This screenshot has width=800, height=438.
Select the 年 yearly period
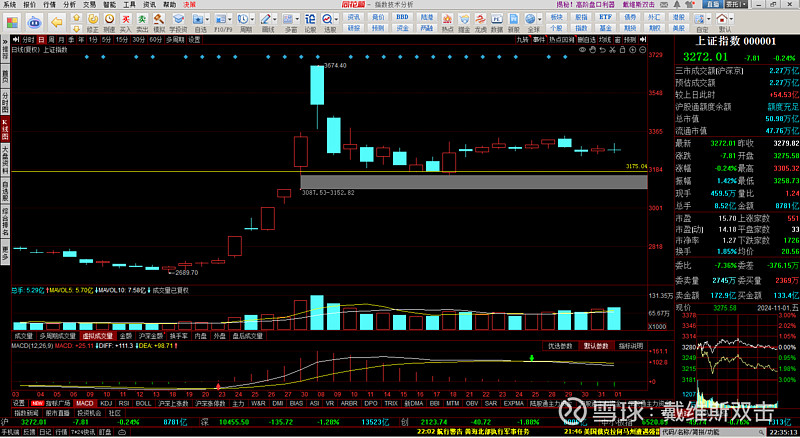(x=81, y=39)
